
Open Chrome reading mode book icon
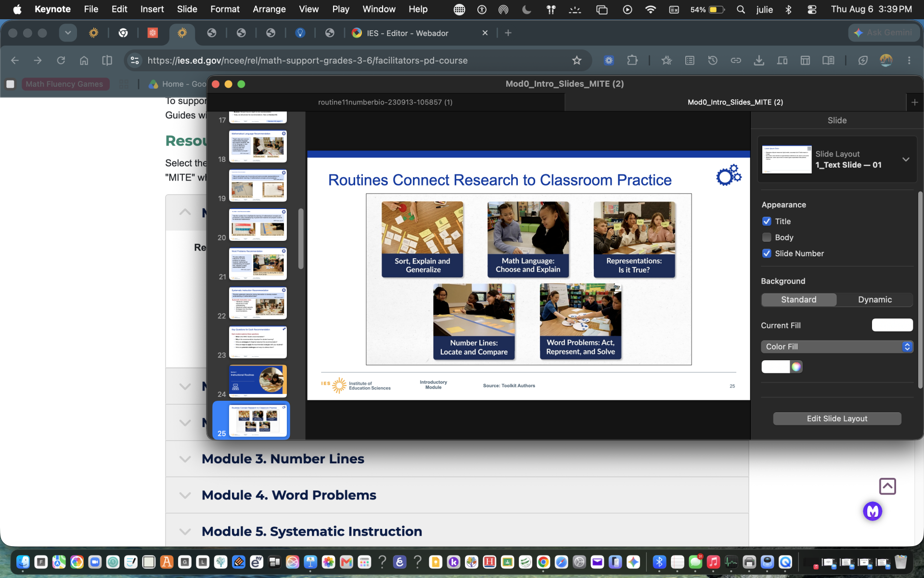(x=828, y=60)
